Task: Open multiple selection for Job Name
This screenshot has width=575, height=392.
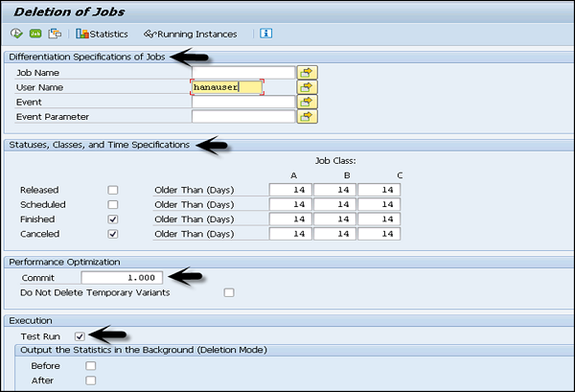Action: click(307, 73)
